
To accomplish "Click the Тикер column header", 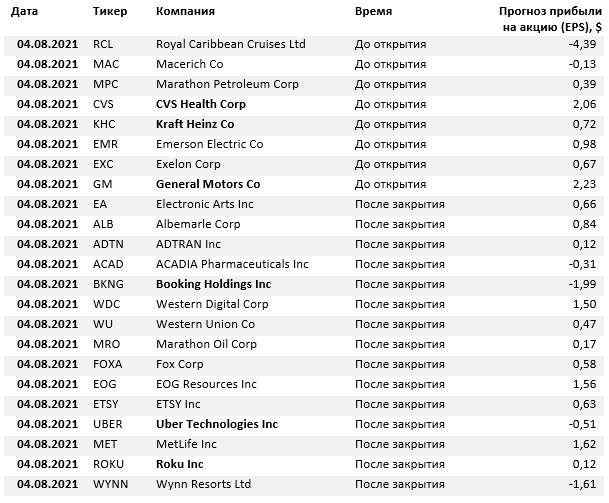I will click(110, 11).
